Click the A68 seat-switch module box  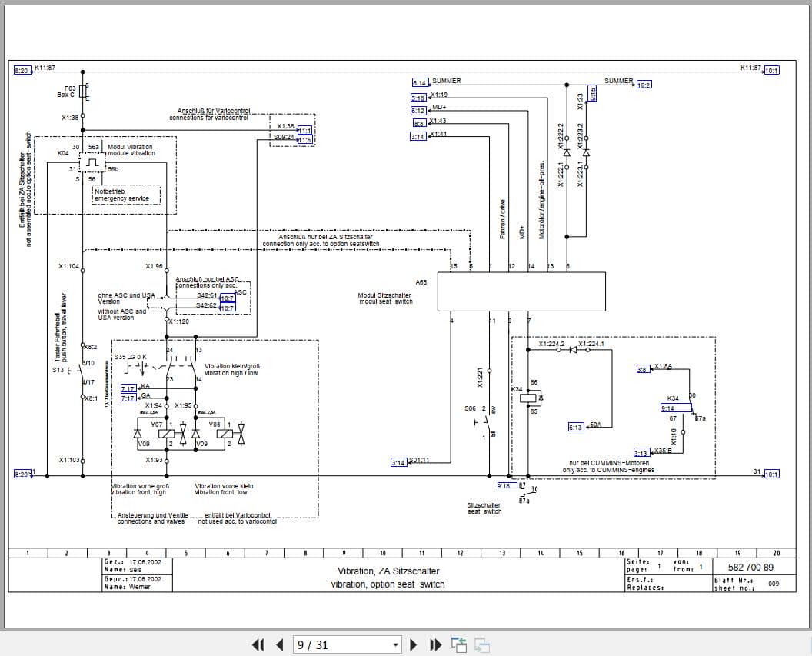point(521,291)
